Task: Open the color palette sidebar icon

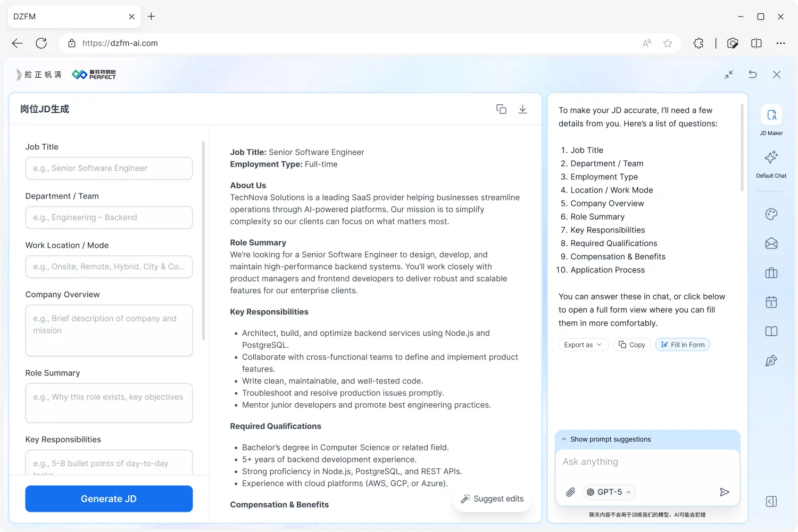Action: click(771, 214)
